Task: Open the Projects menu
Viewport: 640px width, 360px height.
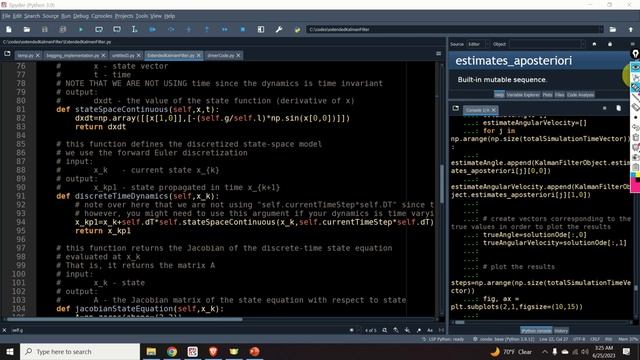Action: pos(124,16)
